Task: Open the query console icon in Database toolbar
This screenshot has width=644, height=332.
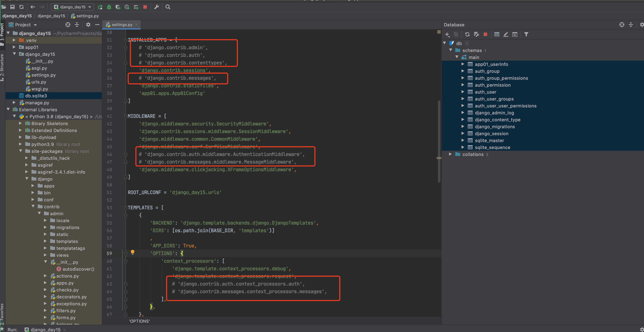Action: point(515,34)
